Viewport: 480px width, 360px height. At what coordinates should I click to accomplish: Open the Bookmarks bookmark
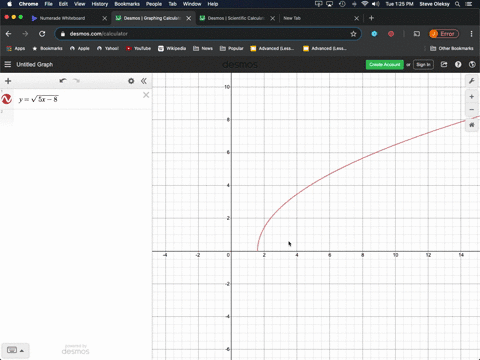click(47, 48)
